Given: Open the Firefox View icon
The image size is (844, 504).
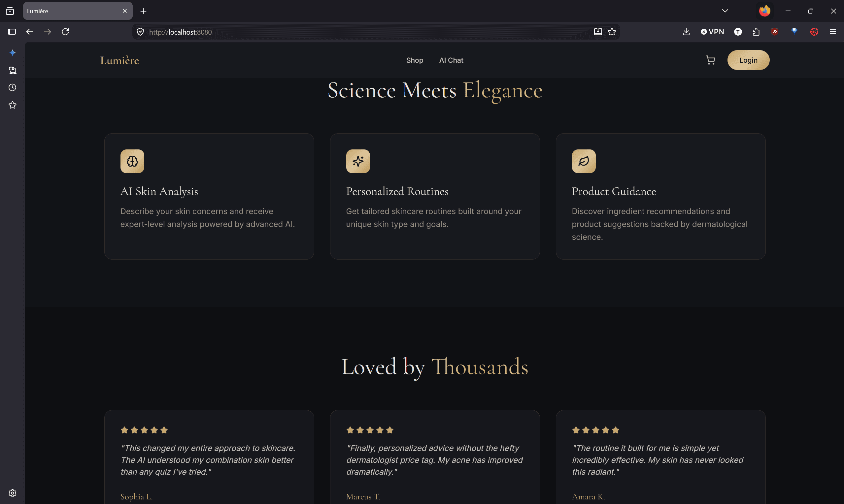Looking at the screenshot, I should coord(10,11).
